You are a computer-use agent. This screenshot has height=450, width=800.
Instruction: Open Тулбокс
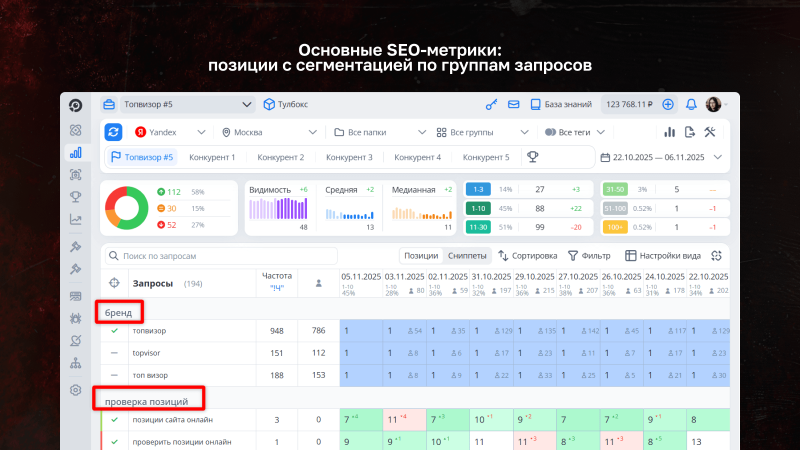pos(285,104)
